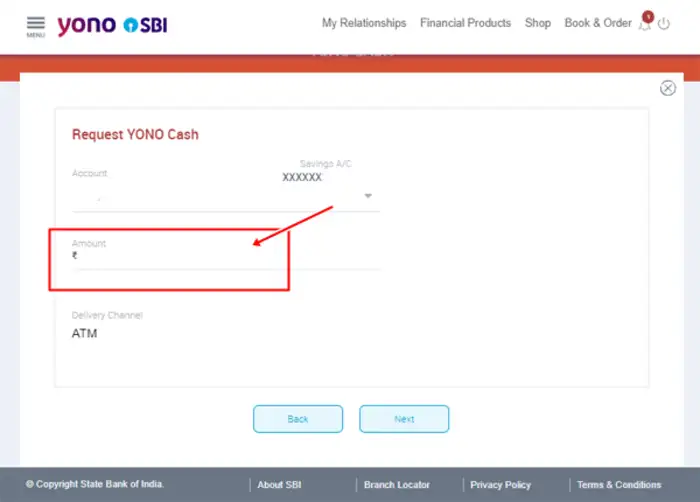Close the Request YONO Cash dialog
Image resolution: width=700 pixels, height=502 pixels.
click(668, 88)
